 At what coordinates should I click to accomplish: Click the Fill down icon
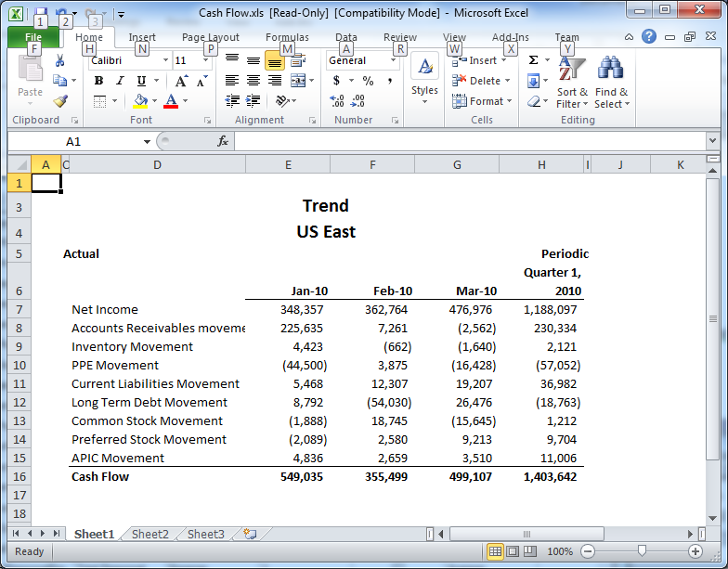[x=533, y=81]
